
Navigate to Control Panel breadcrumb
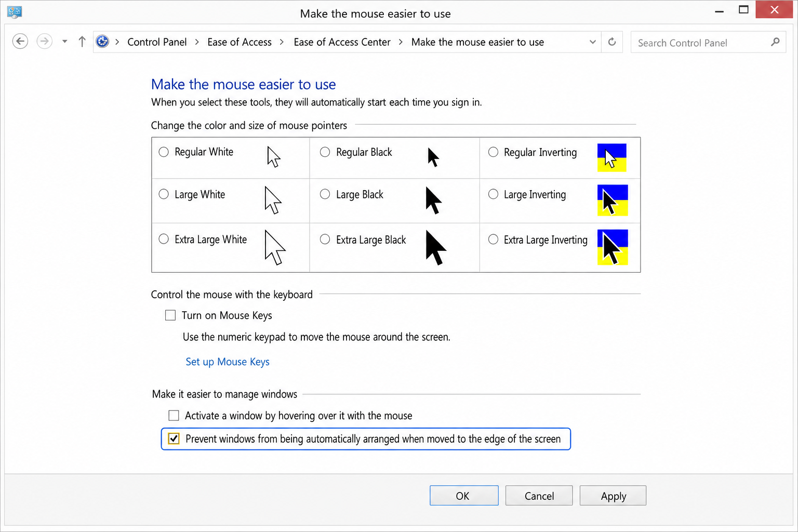tap(157, 42)
